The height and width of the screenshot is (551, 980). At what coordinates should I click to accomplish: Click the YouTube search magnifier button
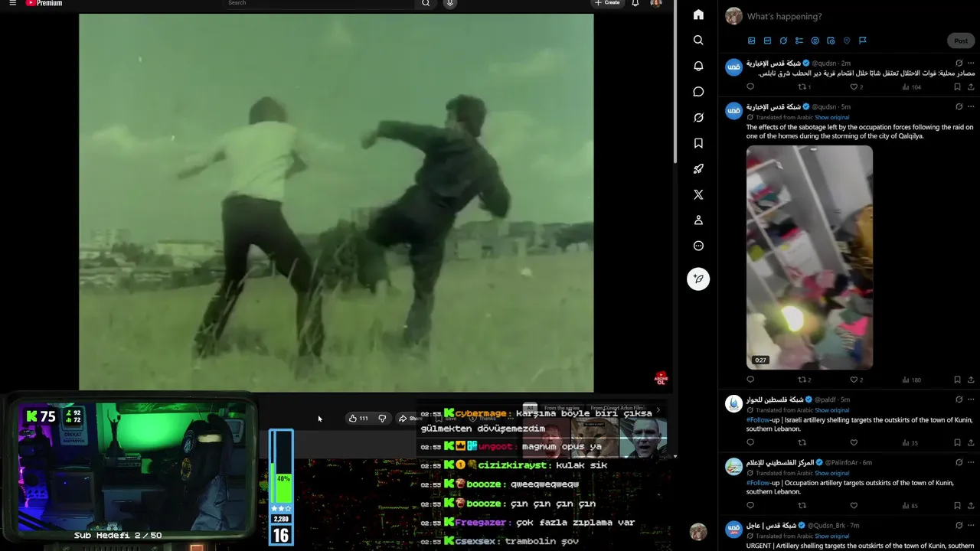point(426,3)
